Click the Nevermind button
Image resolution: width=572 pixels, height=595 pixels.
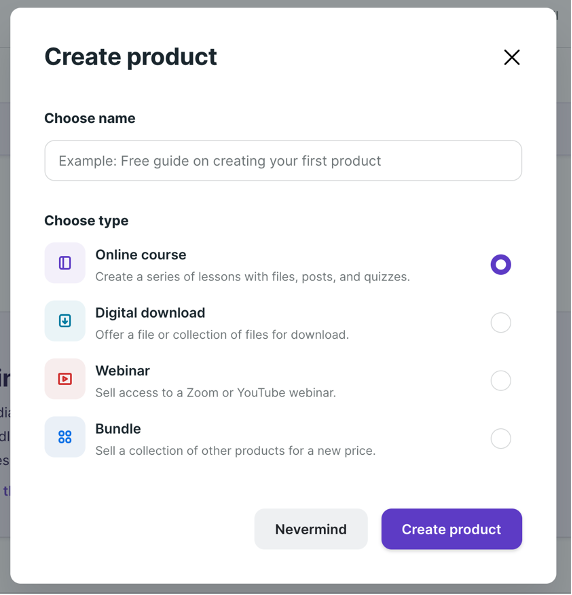311,529
